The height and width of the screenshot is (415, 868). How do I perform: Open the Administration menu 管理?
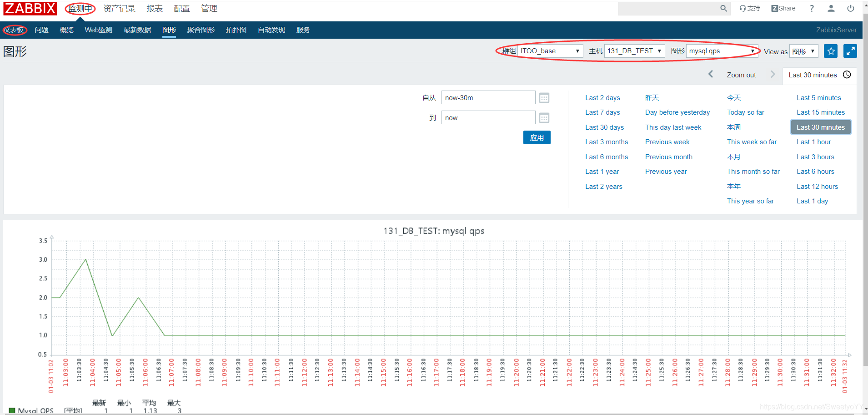tap(209, 8)
